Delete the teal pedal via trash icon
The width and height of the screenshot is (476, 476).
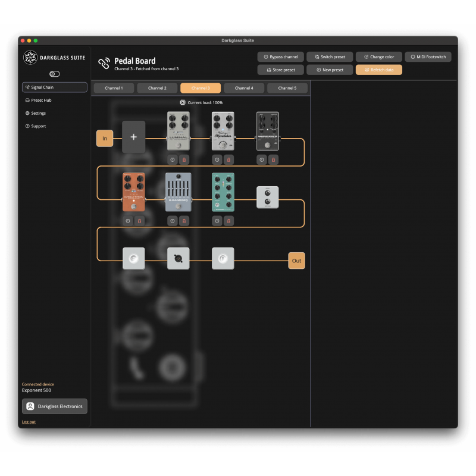(229, 221)
